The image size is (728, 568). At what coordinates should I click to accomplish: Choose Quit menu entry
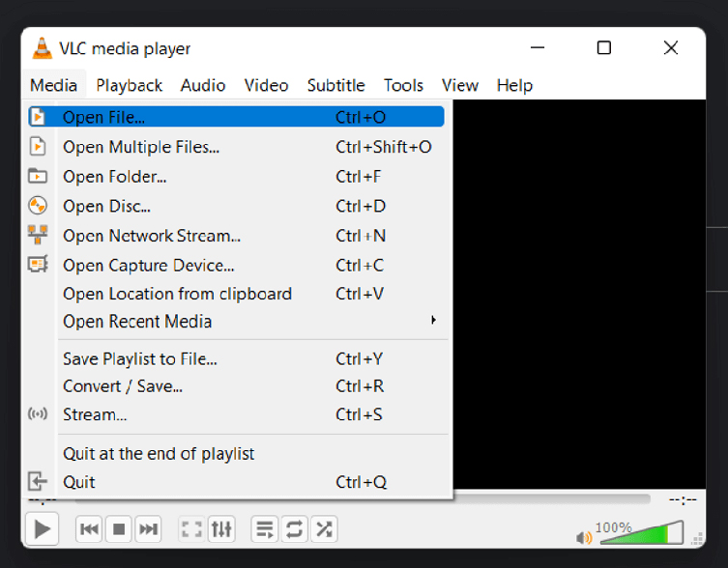pos(236,482)
